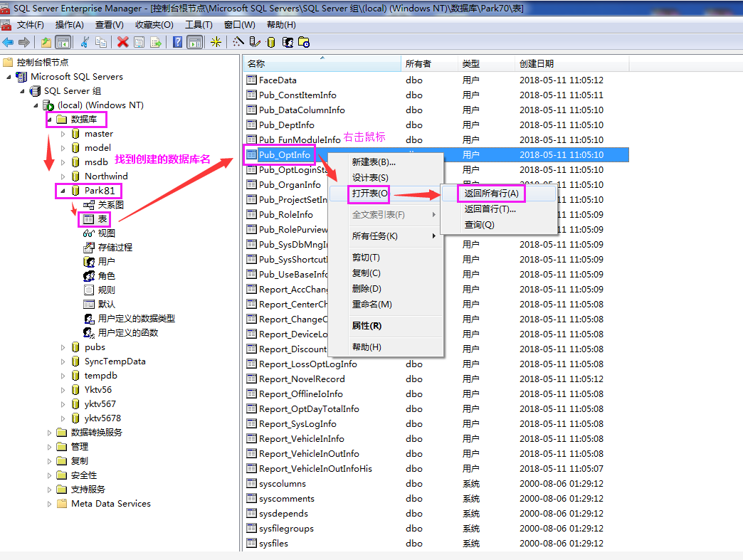Collapse the Microsoft SQL Servers tree node
The image size is (743, 560).
(9, 77)
